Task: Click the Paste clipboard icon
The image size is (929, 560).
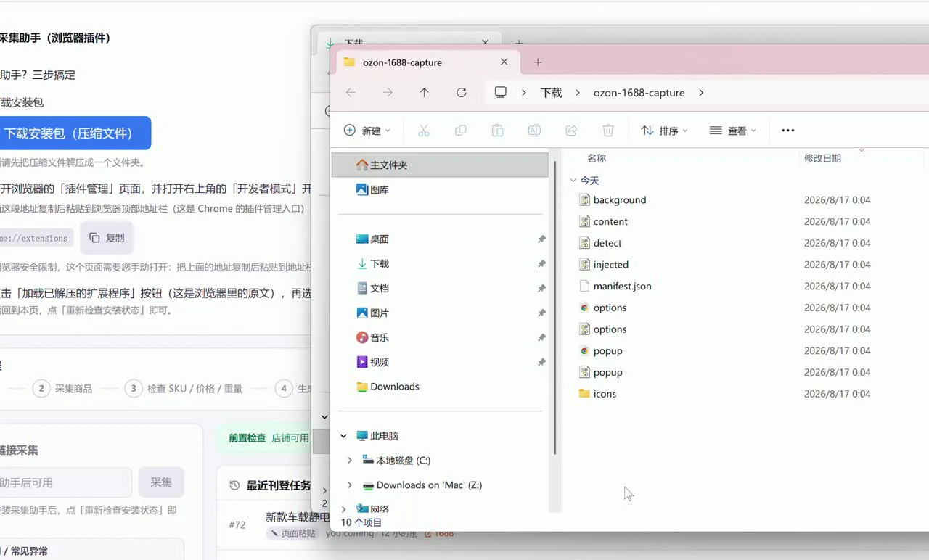Action: [497, 131]
